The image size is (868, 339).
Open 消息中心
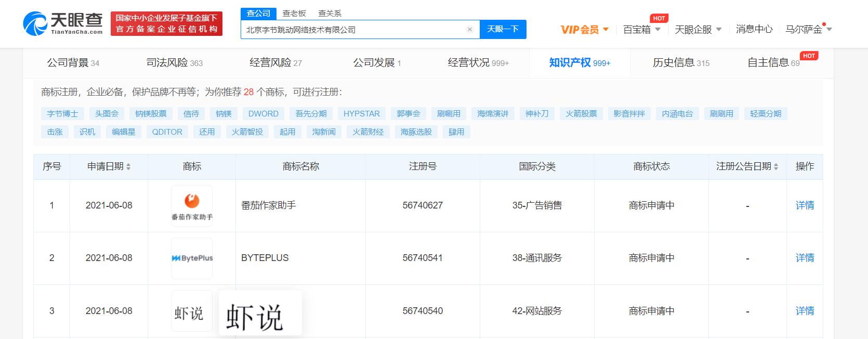coord(754,30)
